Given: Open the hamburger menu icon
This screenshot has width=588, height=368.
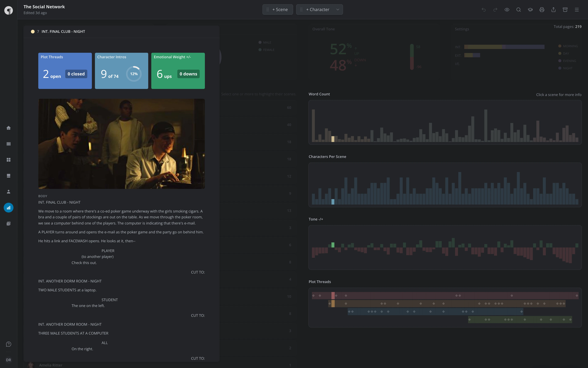Looking at the screenshot, I should point(577,10).
